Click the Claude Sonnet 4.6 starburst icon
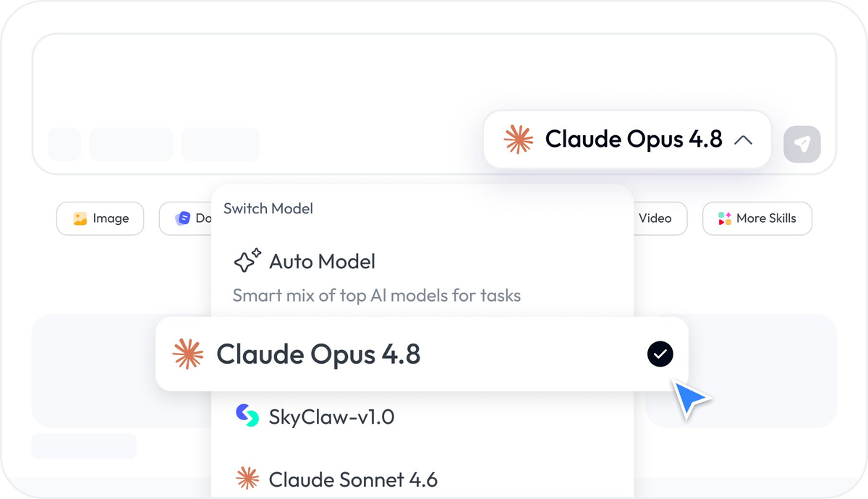 [x=247, y=479]
